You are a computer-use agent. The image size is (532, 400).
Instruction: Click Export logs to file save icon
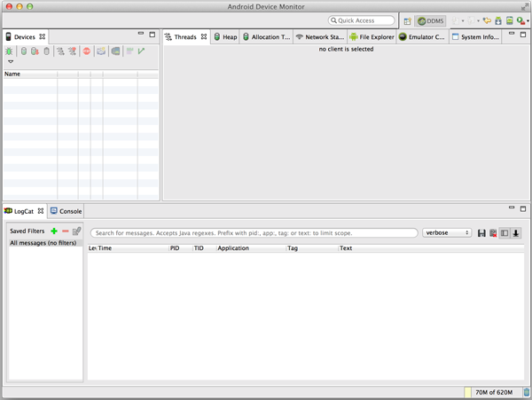click(x=481, y=233)
